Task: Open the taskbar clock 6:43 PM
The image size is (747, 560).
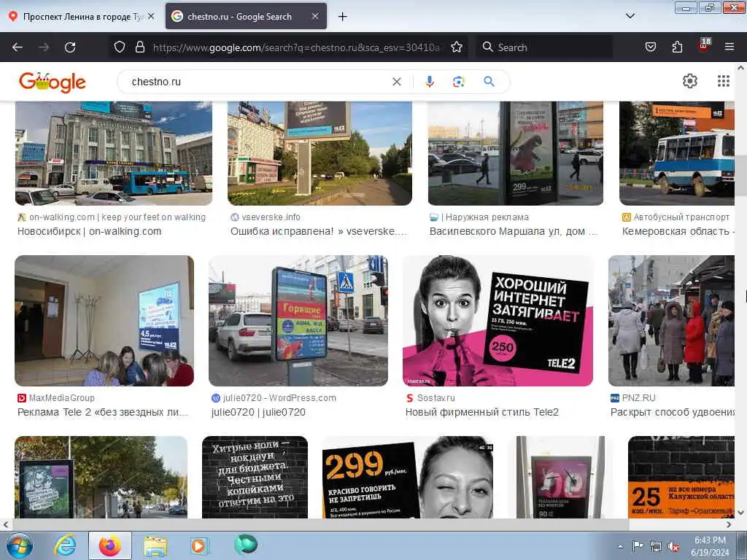Action: (710, 546)
